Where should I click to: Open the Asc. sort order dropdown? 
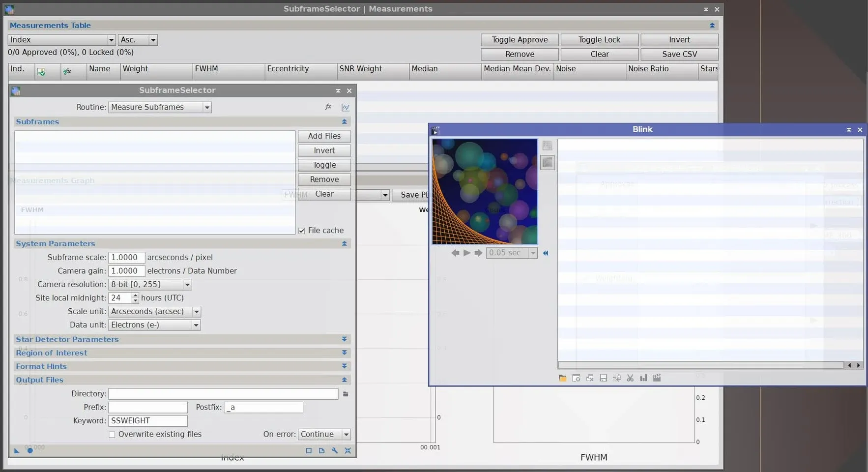pos(138,40)
